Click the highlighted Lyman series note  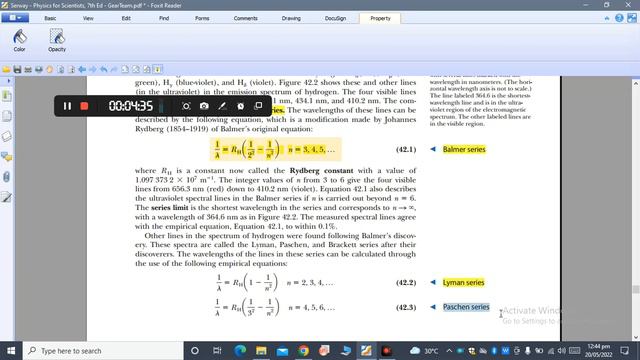tap(463, 282)
